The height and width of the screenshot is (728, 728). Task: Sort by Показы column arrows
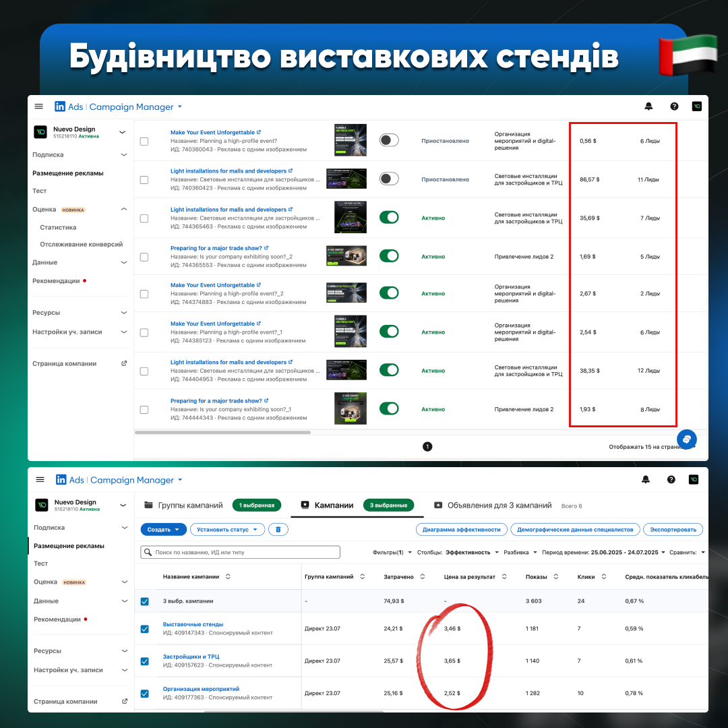(555, 576)
